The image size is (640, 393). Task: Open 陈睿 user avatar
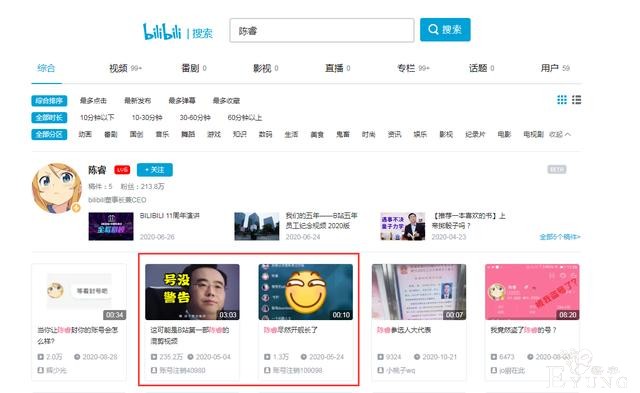point(56,188)
